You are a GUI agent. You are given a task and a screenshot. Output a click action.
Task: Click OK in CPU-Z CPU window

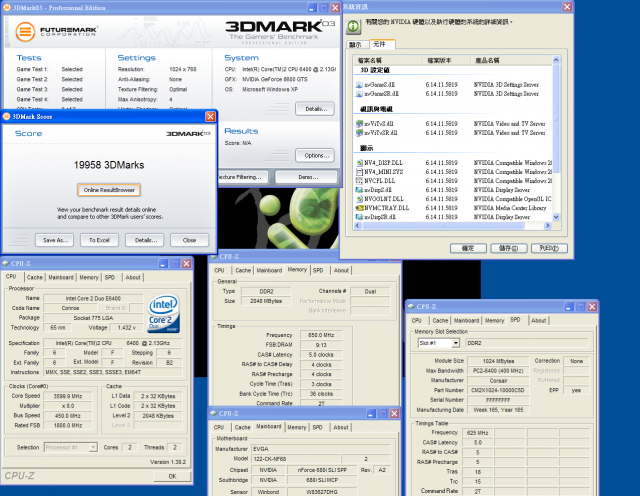pyautogui.click(x=172, y=476)
